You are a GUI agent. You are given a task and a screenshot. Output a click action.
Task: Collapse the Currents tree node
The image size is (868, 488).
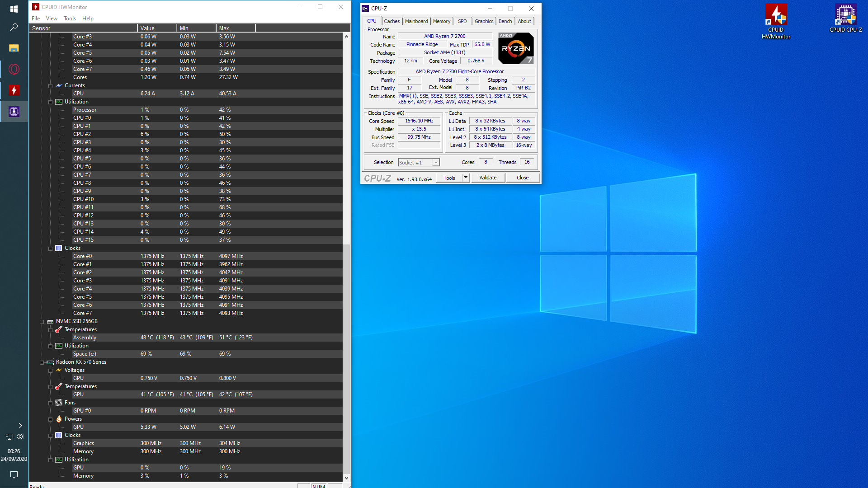coord(51,86)
